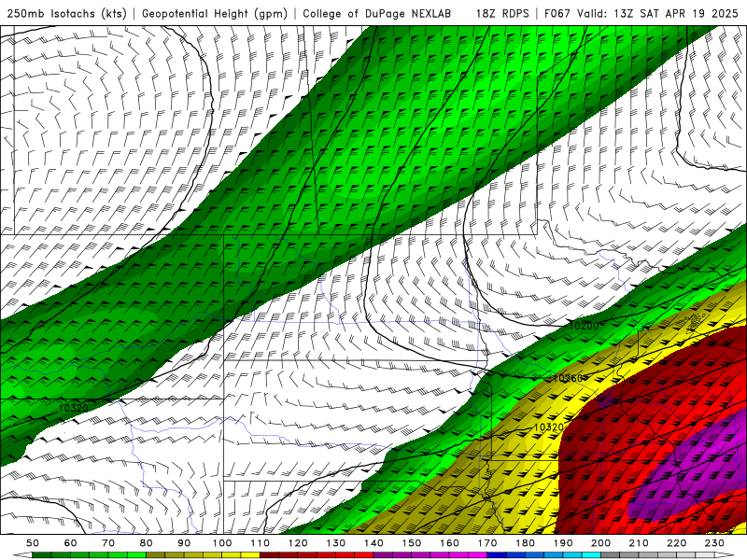Select the bright red swatch just before 140
This screenshot has height=560, width=747.
364,554
